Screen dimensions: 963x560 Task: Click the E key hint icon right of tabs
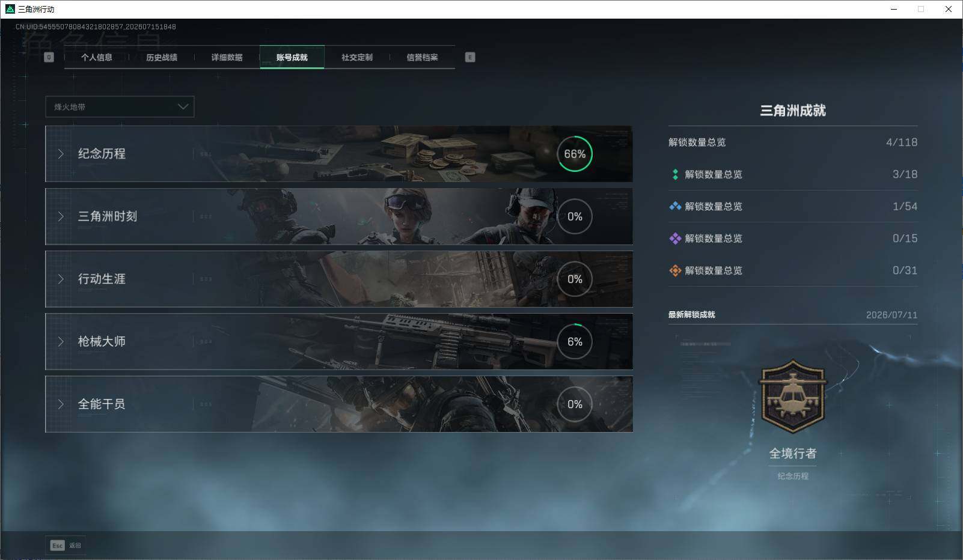[x=470, y=57]
